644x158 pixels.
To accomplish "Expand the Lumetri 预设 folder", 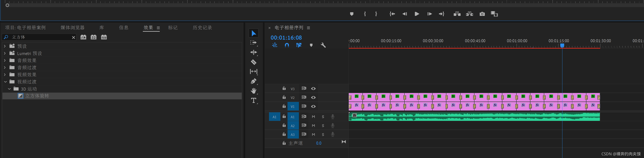I will coord(5,53).
